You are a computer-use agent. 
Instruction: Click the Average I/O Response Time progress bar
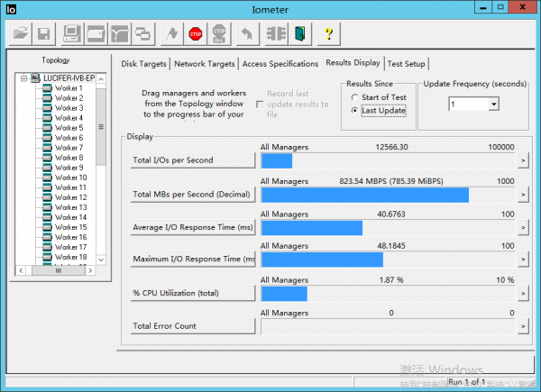[388, 228]
